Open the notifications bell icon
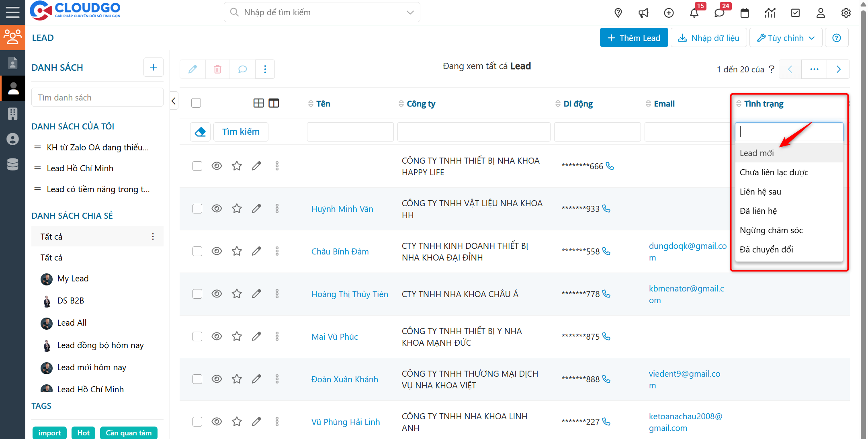Screen dimensions: 868x439 tap(694, 13)
